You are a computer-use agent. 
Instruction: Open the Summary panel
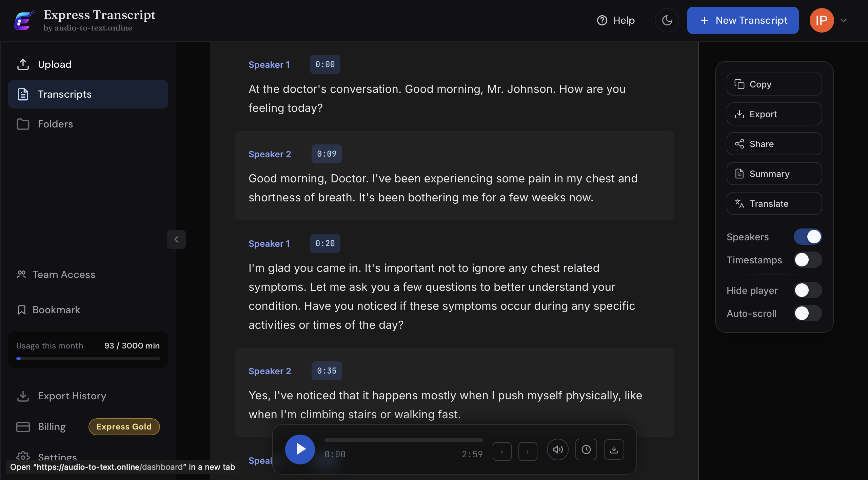[x=774, y=174]
